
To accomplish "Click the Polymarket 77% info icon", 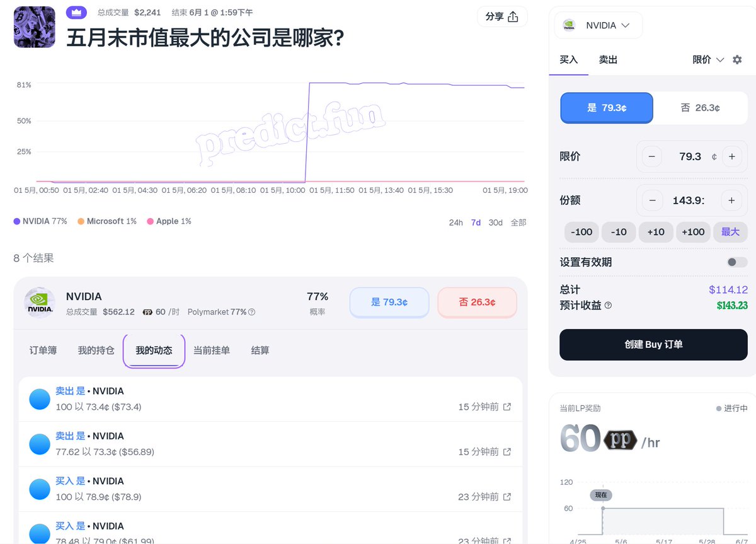I will pos(252,312).
